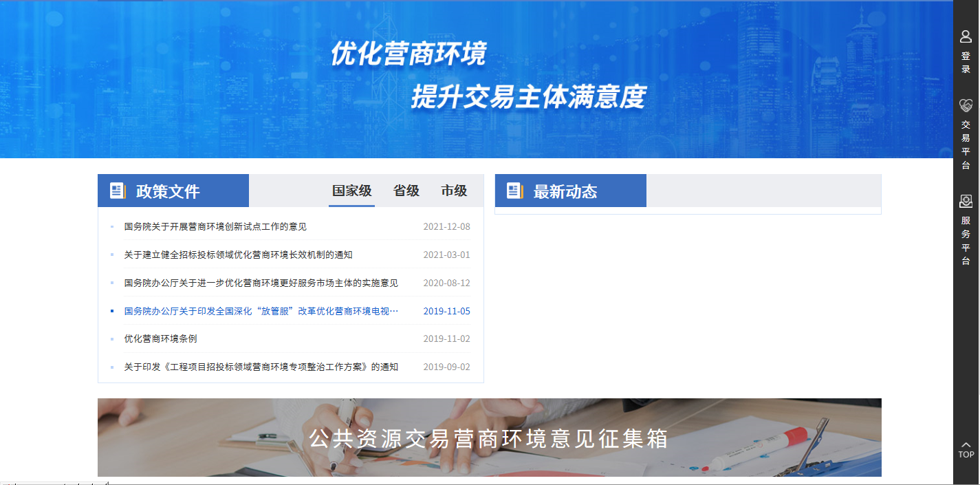Open the 工程项目招投标领域营商环境专项整治 notice
The height and width of the screenshot is (485, 980).
pos(261,367)
